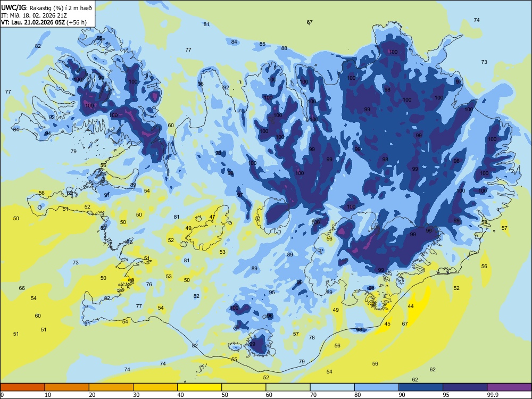
Task: Click the light orange 20–30 legend swatch
Action: click(111, 387)
